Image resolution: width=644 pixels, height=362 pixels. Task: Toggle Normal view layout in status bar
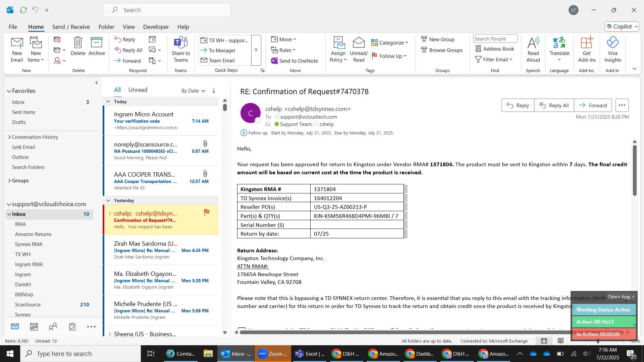[544, 341]
